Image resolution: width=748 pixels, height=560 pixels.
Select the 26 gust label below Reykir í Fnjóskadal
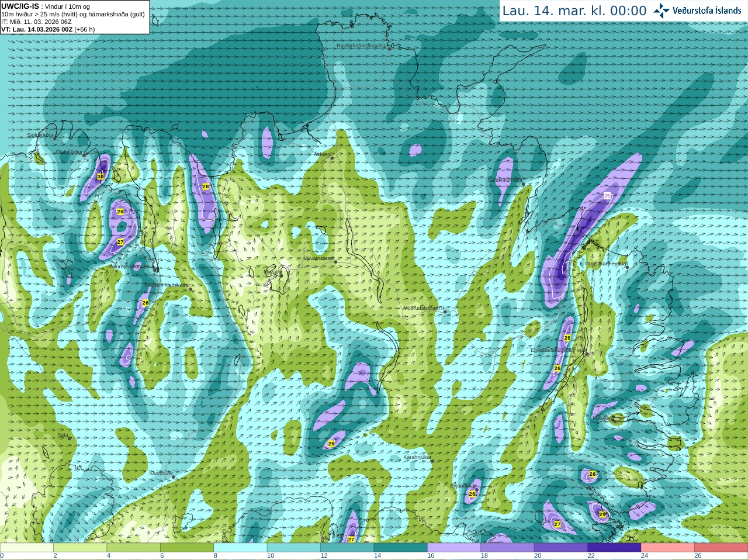coord(146,303)
